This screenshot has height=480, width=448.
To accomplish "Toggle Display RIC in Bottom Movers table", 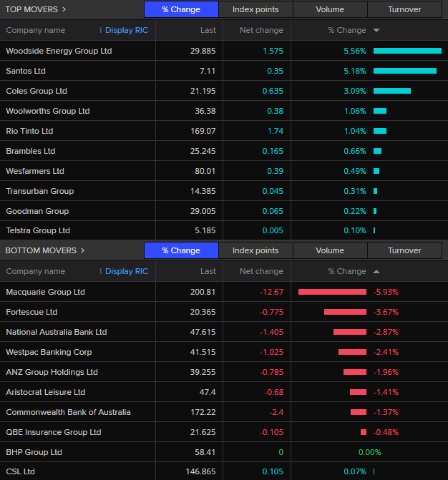I will [x=126, y=272].
